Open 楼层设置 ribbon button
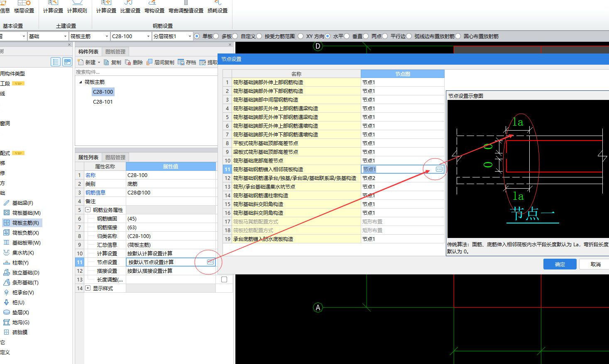This screenshot has height=364, width=609. click(24, 7)
